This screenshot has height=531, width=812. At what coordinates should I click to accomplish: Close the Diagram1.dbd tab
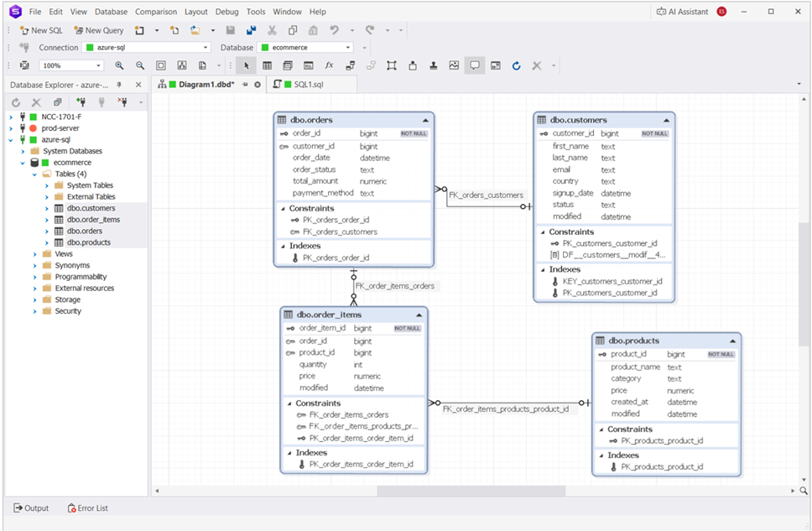258,85
